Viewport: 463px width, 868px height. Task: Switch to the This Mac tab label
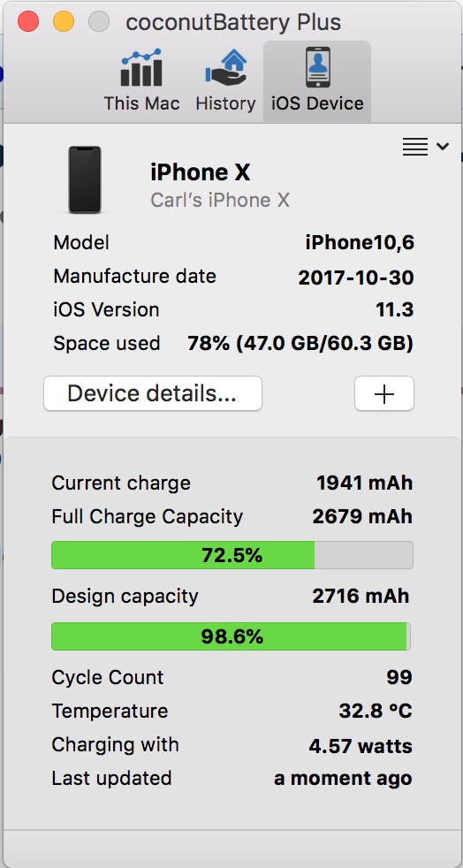141,103
